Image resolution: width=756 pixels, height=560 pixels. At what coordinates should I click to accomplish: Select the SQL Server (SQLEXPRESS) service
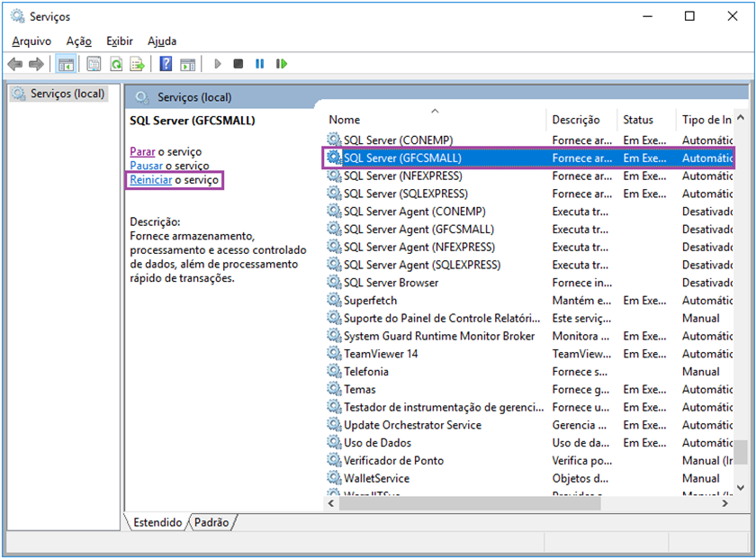(x=528, y=194)
